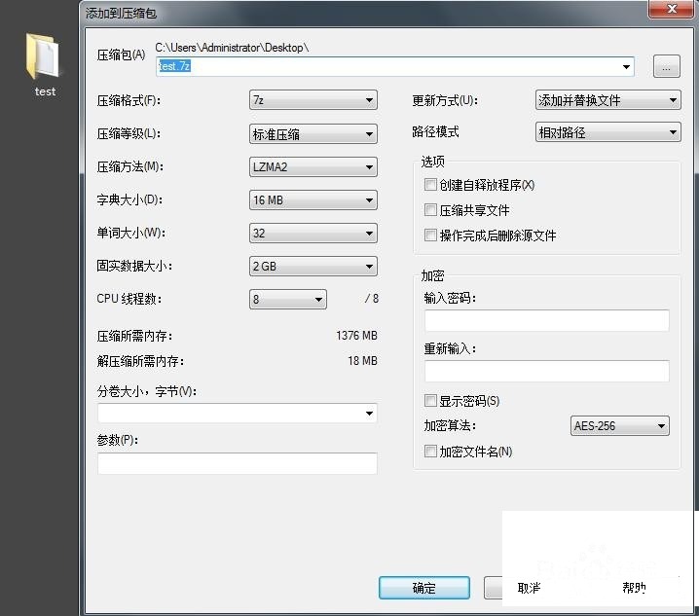Screen dimensions: 699x616
Task: Open the browse (...) button for archive path
Action: pos(667,66)
